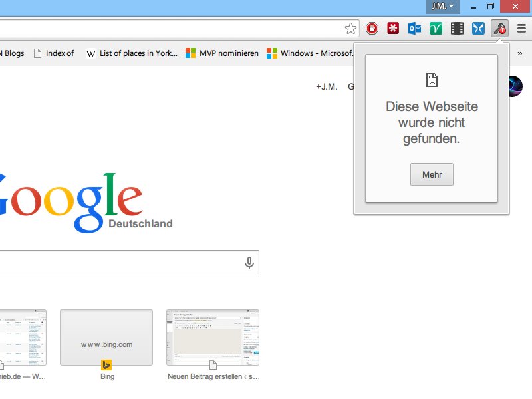Viewport: 532px width, 399px height.
Task: Open the leftmost site thumbnail ending 'ieb.de'
Action: click(23, 337)
